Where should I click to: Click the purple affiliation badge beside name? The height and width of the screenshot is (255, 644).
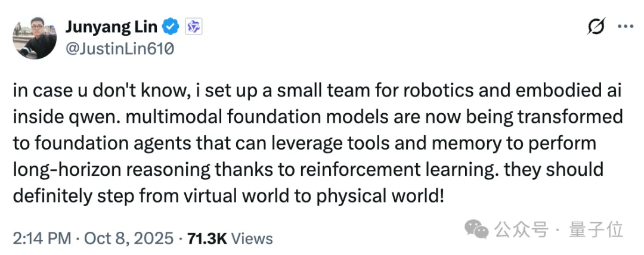click(x=193, y=27)
